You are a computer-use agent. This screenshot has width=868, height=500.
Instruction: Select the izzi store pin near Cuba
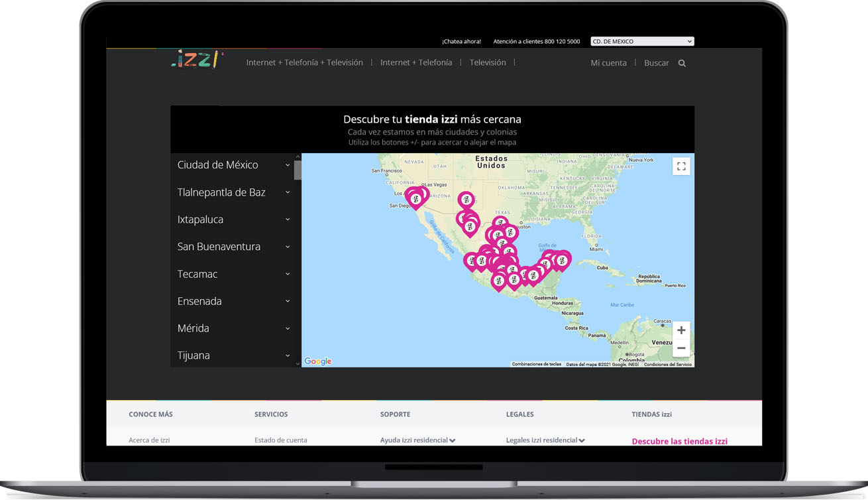[562, 261]
